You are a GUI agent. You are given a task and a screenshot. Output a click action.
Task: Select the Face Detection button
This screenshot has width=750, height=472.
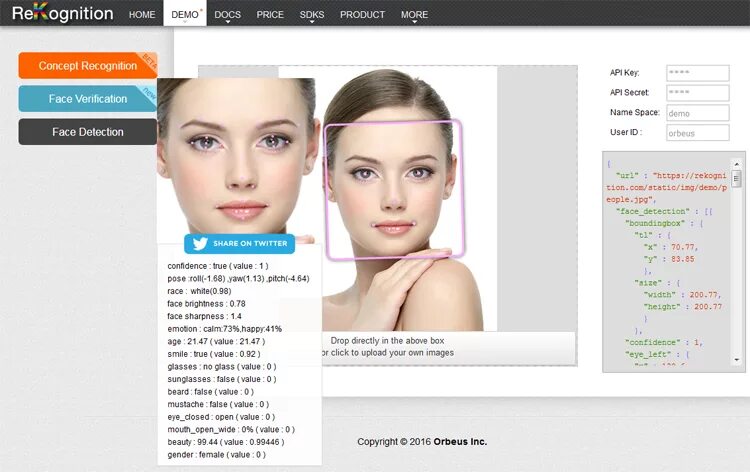tap(88, 132)
